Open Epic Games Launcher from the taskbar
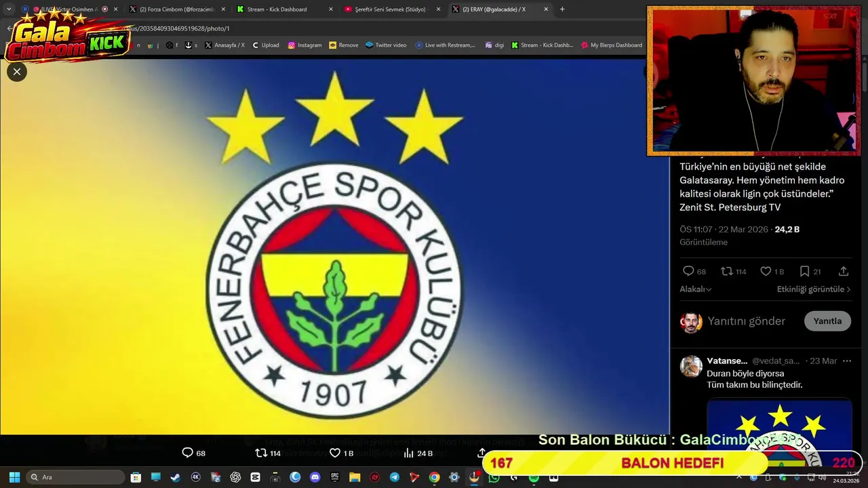The height and width of the screenshot is (488, 868). click(335, 477)
